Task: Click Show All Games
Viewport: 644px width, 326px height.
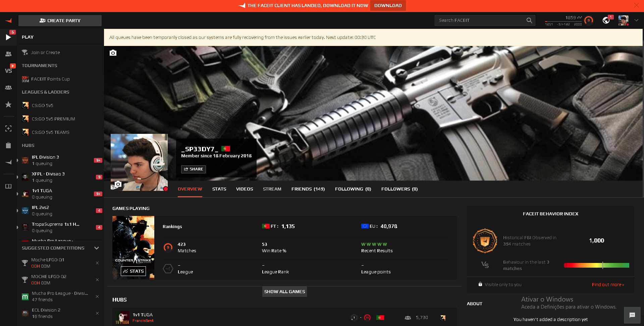Action: [x=284, y=291]
